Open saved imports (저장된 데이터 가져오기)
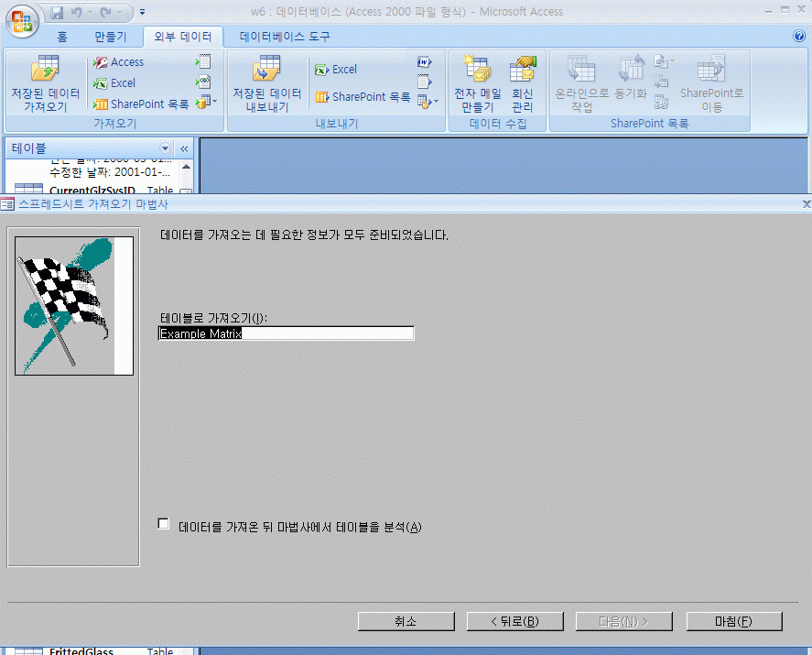The image size is (812, 655). click(x=45, y=85)
